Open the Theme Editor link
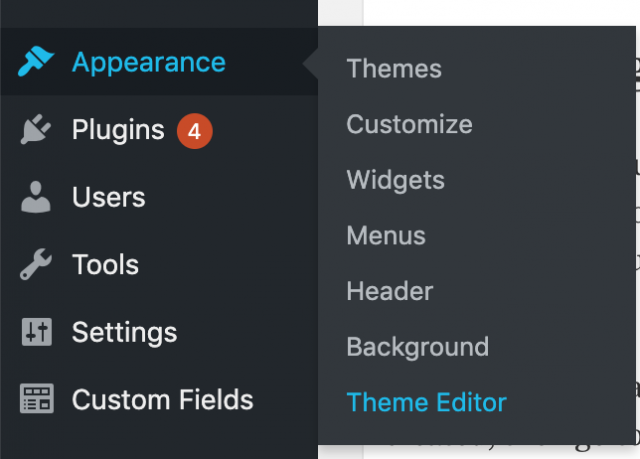Screen dimensions: 640x459 pos(426,403)
